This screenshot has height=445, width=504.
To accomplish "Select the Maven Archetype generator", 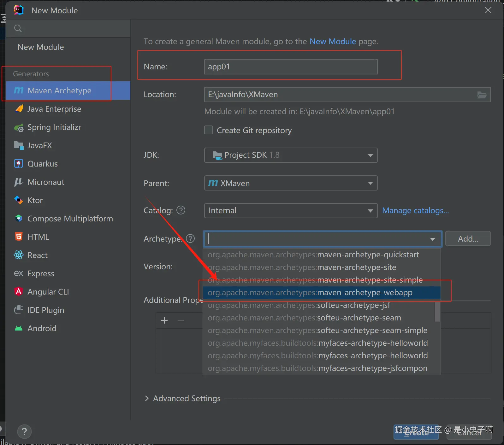I will click(68, 91).
